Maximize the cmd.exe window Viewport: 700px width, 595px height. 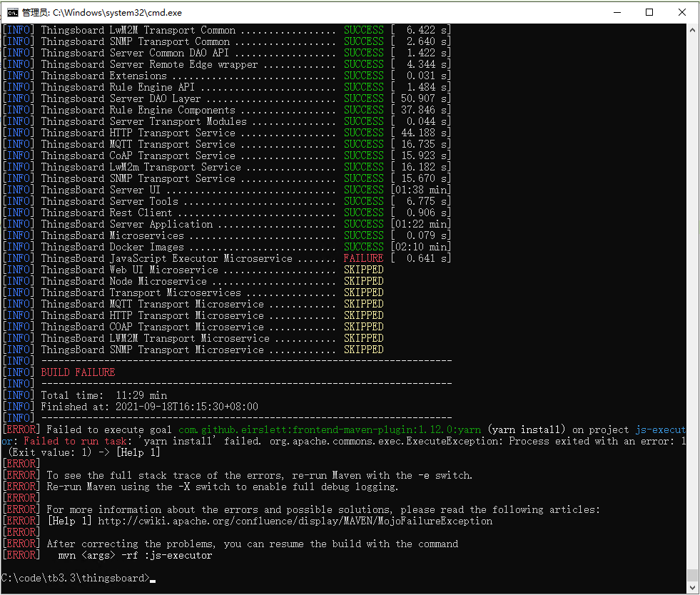tap(649, 13)
